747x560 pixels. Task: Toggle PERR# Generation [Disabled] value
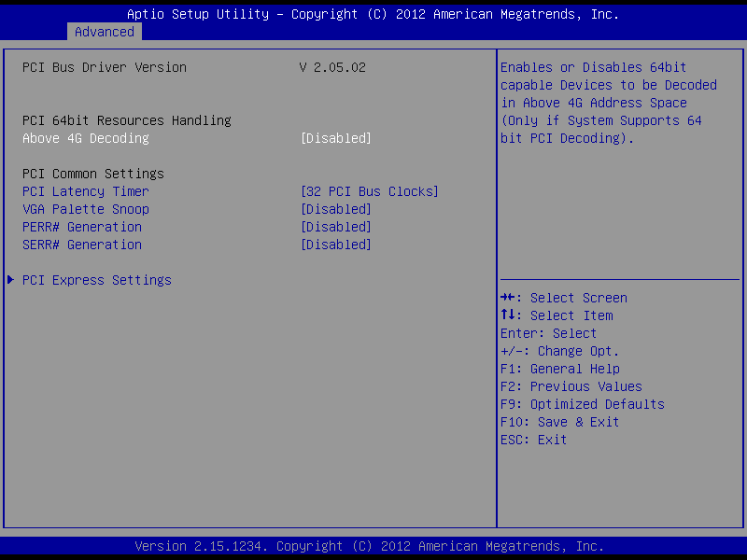(336, 227)
